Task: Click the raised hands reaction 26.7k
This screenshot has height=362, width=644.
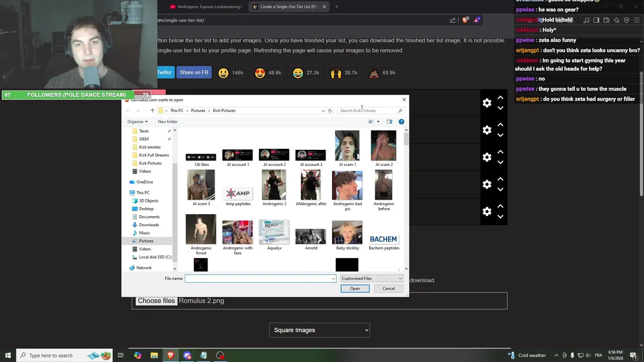Action: (x=336, y=73)
